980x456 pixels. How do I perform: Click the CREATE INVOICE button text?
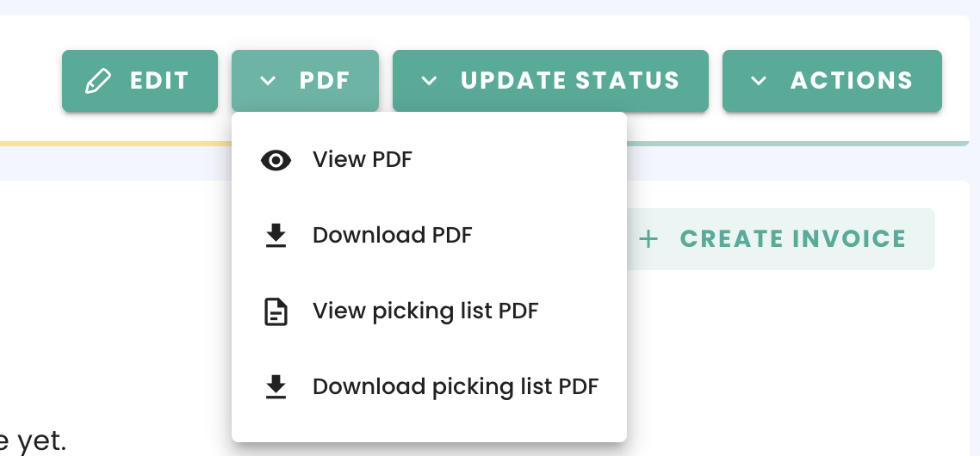(x=793, y=239)
